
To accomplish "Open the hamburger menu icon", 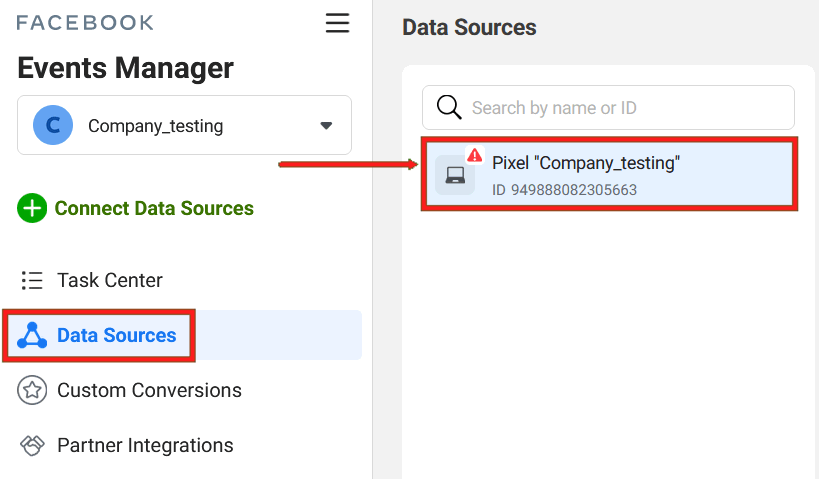I will coord(337,23).
